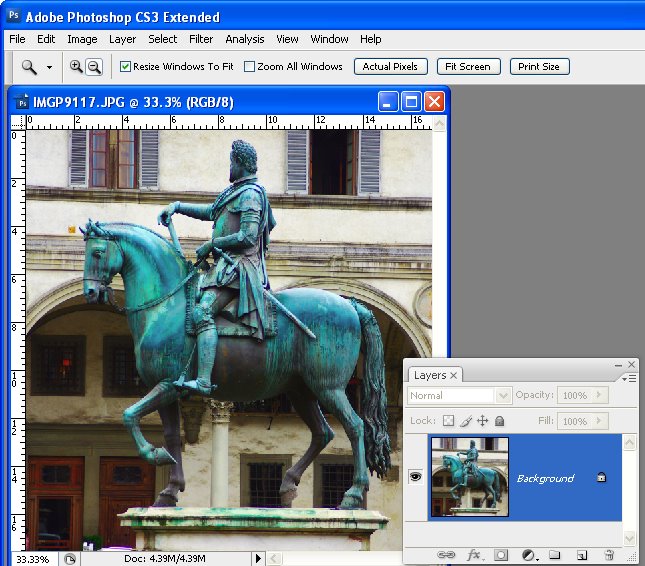This screenshot has height=566, width=645.
Task: Click the Fill 100% field
Action: click(x=575, y=421)
